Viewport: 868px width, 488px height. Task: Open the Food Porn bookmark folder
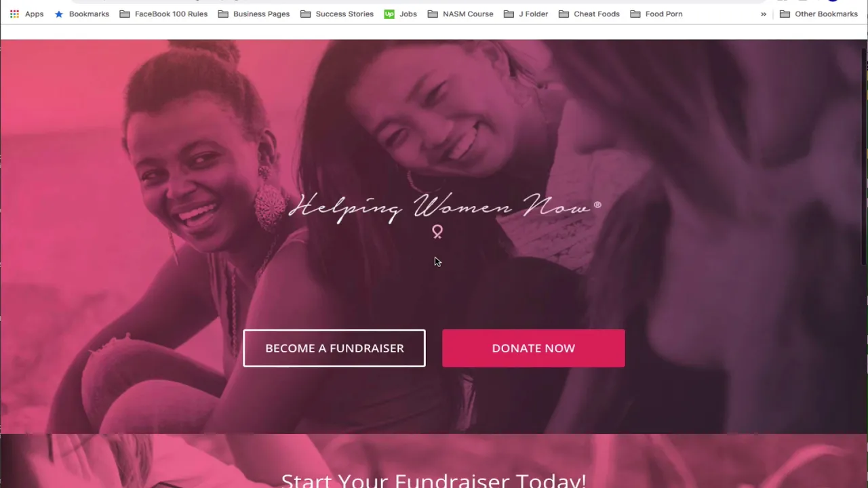pos(656,14)
